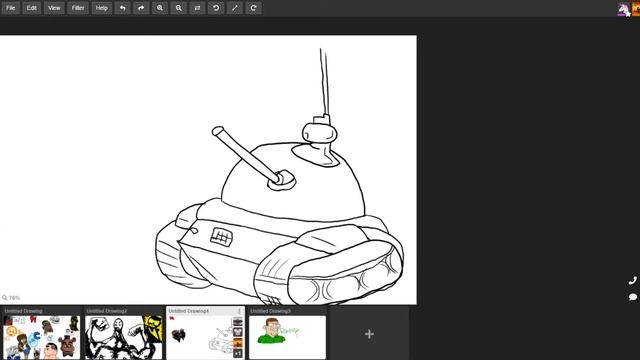
Task: Open the chat bubble icon
Action: pos(633,297)
